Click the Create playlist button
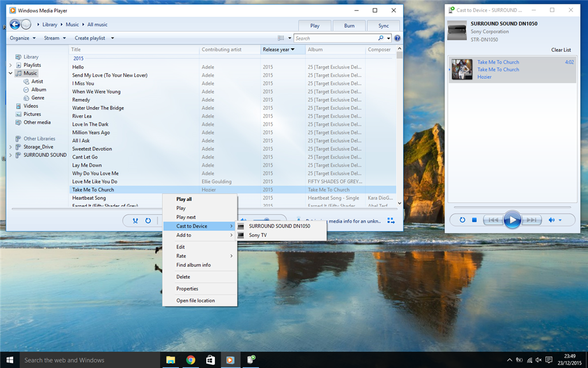588x368 pixels. click(90, 38)
